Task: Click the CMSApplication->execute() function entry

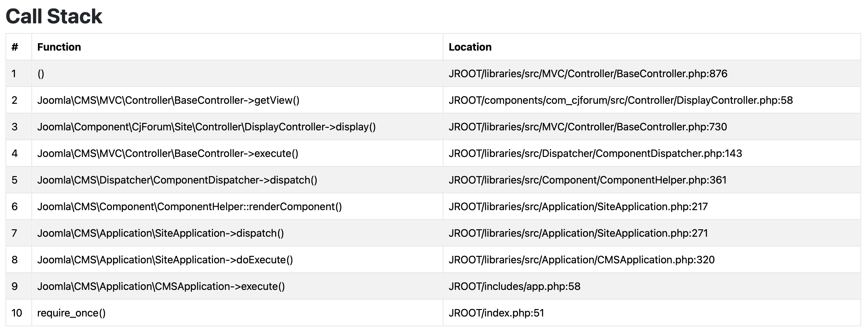Action: [x=161, y=286]
